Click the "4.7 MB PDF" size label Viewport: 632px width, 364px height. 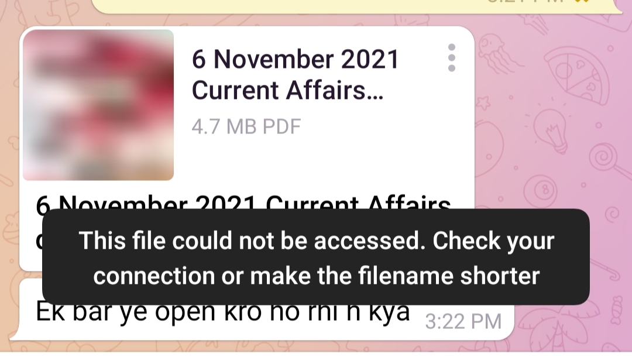(x=246, y=126)
